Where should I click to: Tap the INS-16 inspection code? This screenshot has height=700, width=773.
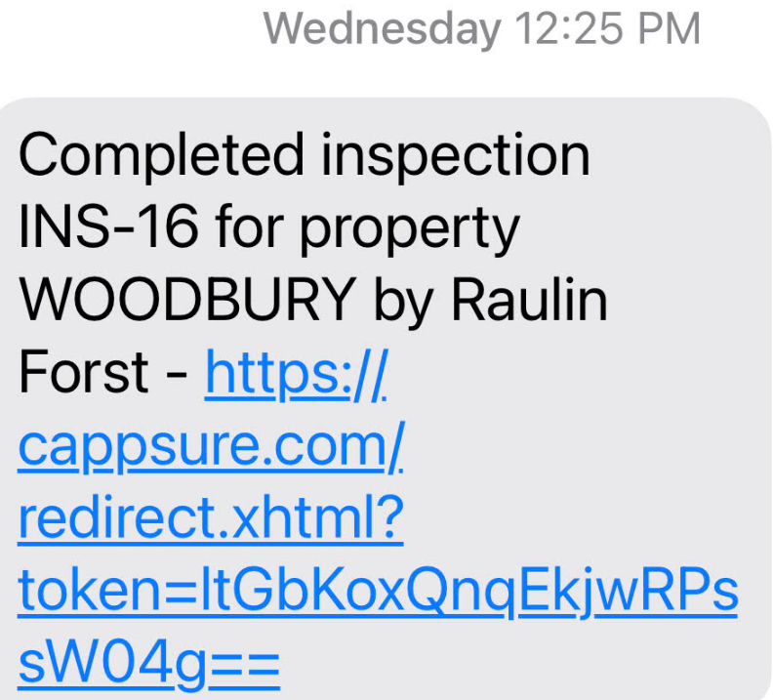[x=108, y=226]
